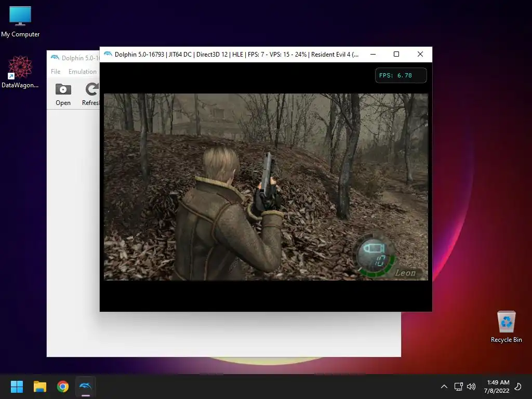532x399 pixels.
Task: Click the Dolphin logo in main window title bar
Action: (x=55, y=58)
